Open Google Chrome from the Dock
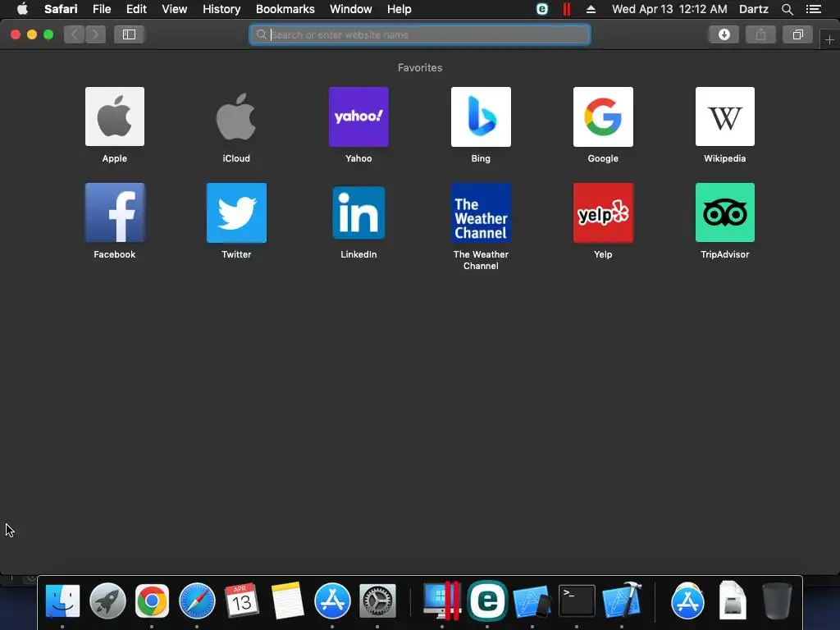Image resolution: width=840 pixels, height=630 pixels. [152, 601]
